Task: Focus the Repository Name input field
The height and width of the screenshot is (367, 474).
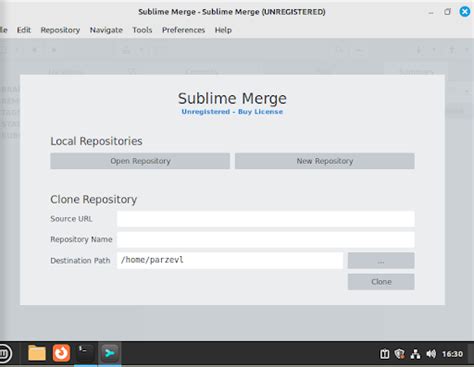Action: click(x=266, y=240)
